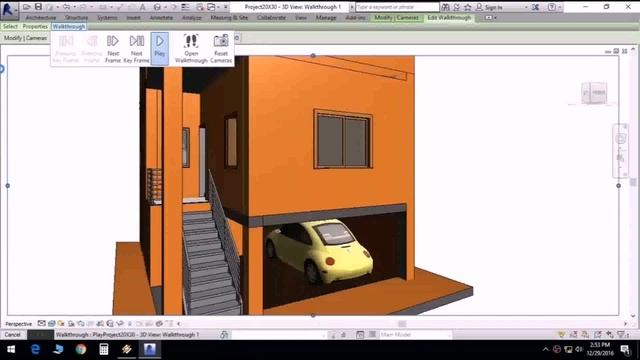
Task: Click the navigation bar on the right side of view
Action: pyautogui.click(x=620, y=151)
